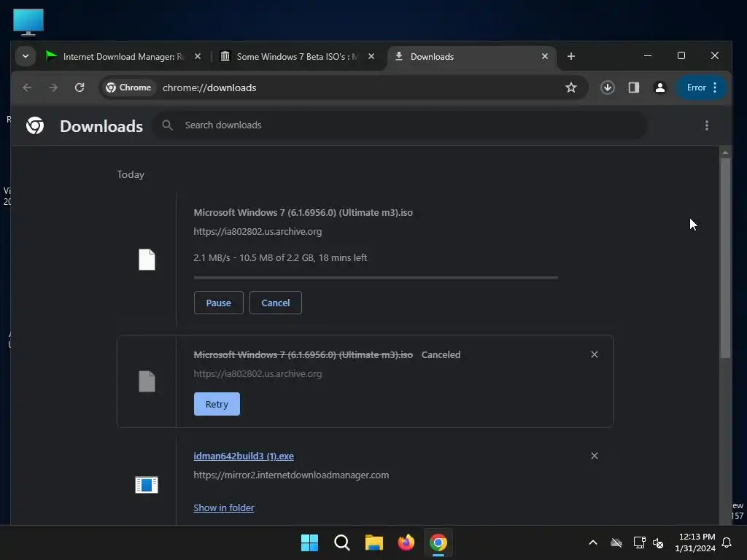The height and width of the screenshot is (560, 747).
Task: Click muted volume tray icon
Action: tap(659, 542)
